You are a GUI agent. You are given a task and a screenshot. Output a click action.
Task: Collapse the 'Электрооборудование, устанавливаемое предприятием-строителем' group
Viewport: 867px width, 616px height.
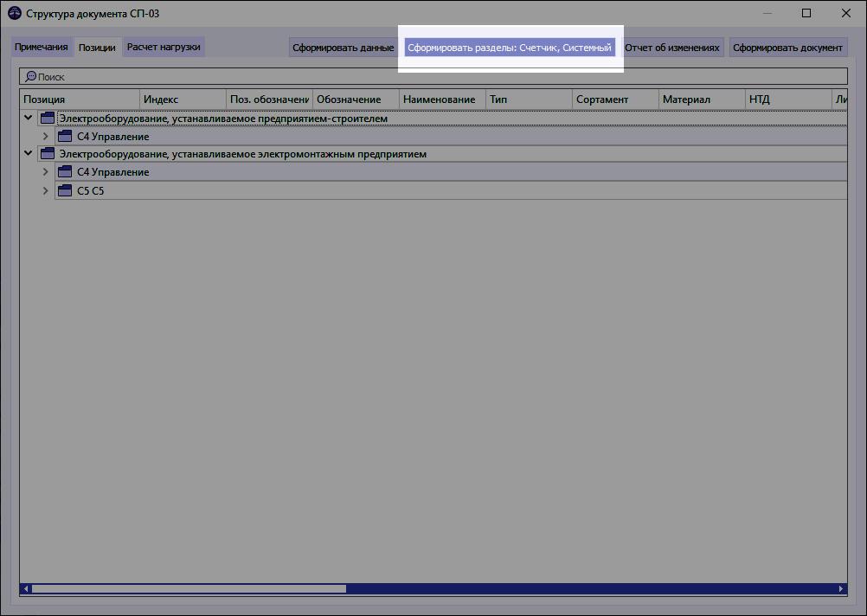pyautogui.click(x=29, y=117)
